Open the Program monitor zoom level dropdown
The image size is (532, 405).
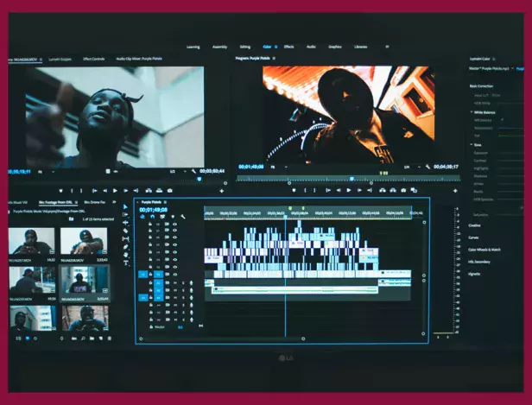(279, 167)
